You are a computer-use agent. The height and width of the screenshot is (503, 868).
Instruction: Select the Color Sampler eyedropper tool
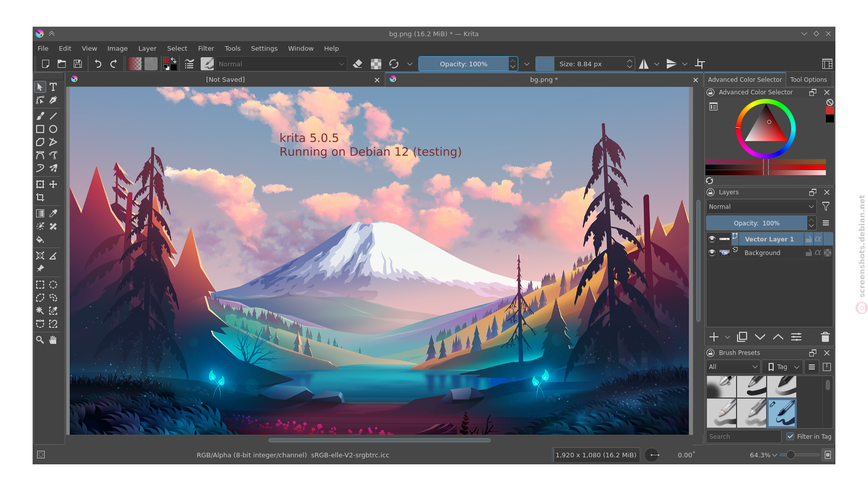(53, 213)
